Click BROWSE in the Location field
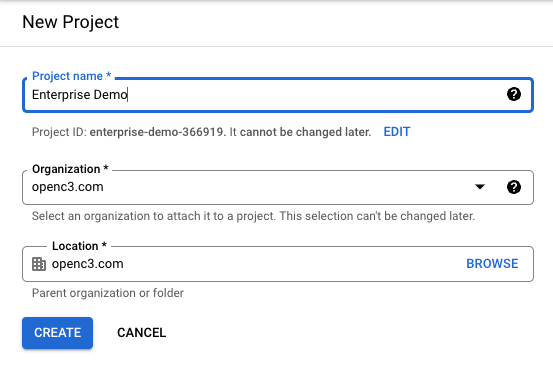 point(492,264)
